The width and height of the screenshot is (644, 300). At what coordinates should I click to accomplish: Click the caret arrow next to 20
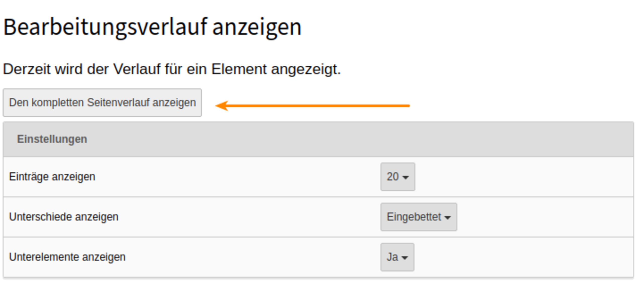pyautogui.click(x=406, y=178)
